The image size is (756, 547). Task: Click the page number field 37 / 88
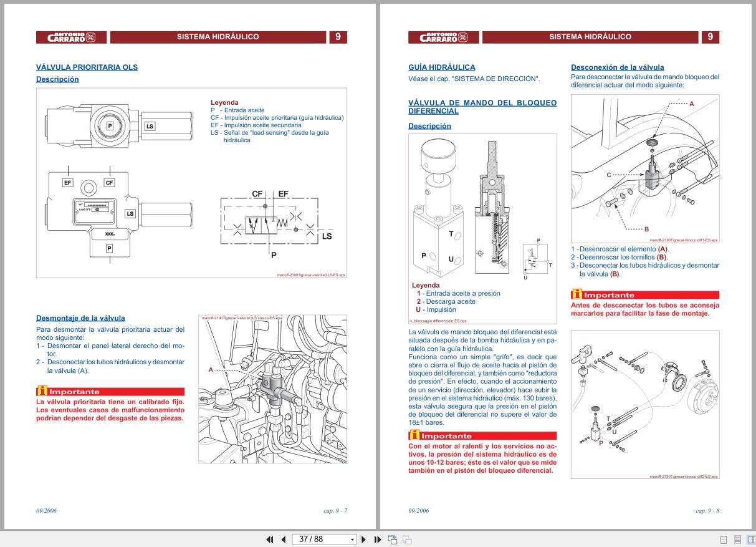(320, 540)
